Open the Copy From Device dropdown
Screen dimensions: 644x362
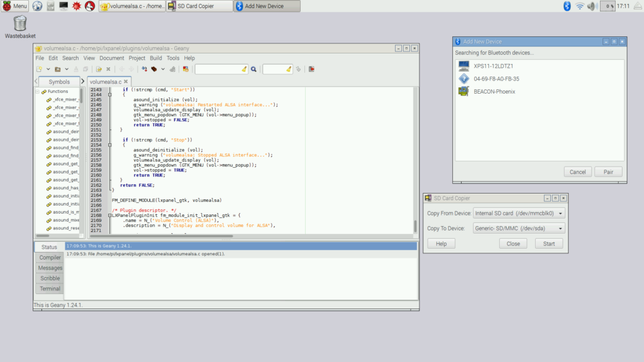pos(518,213)
